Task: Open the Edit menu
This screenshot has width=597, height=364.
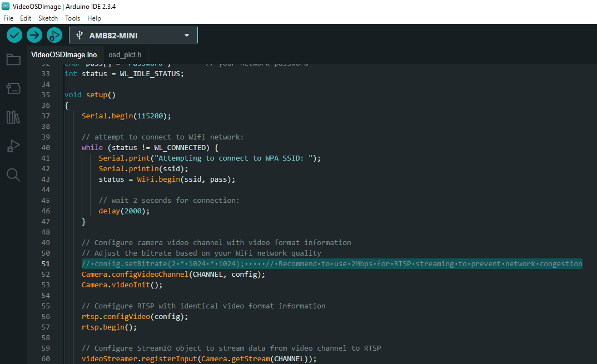Action: [26, 18]
